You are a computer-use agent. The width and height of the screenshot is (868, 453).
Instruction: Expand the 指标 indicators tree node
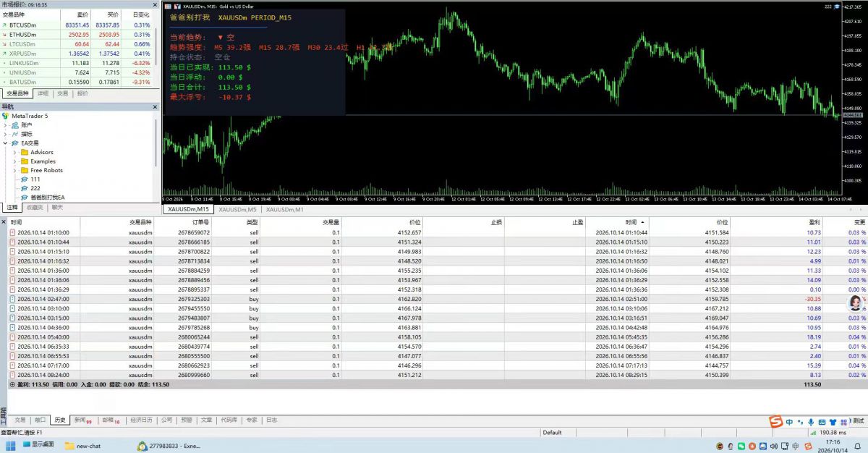tap(6, 134)
